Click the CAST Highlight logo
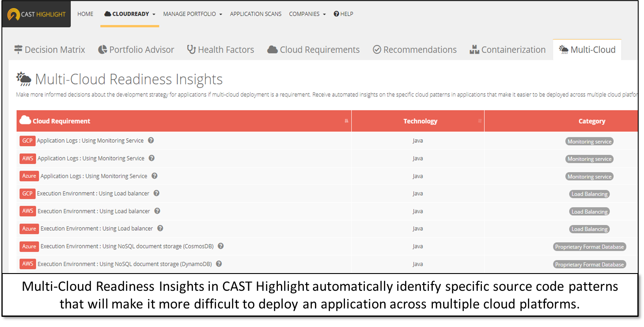 36,14
